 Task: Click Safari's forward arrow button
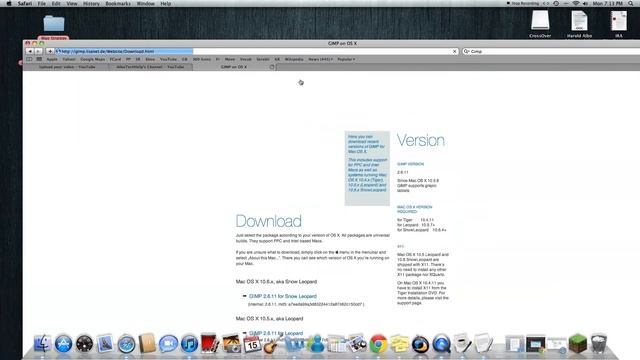coord(38,51)
